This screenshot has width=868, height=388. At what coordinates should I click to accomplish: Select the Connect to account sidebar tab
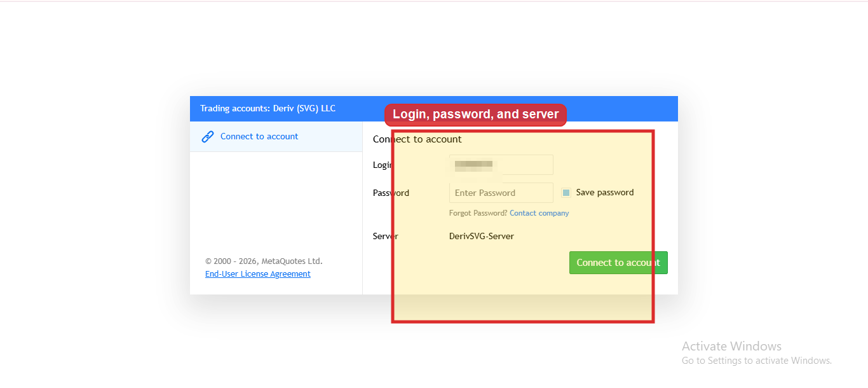pos(276,137)
